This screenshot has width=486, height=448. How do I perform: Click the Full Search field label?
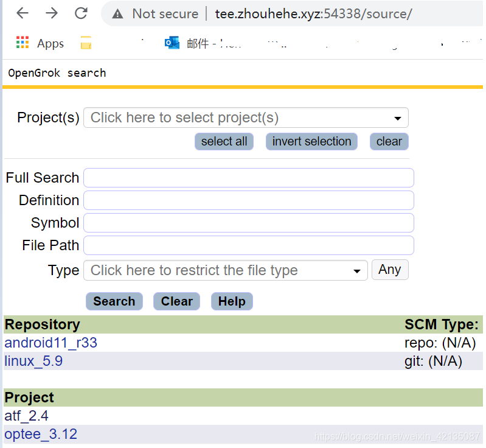click(x=43, y=178)
